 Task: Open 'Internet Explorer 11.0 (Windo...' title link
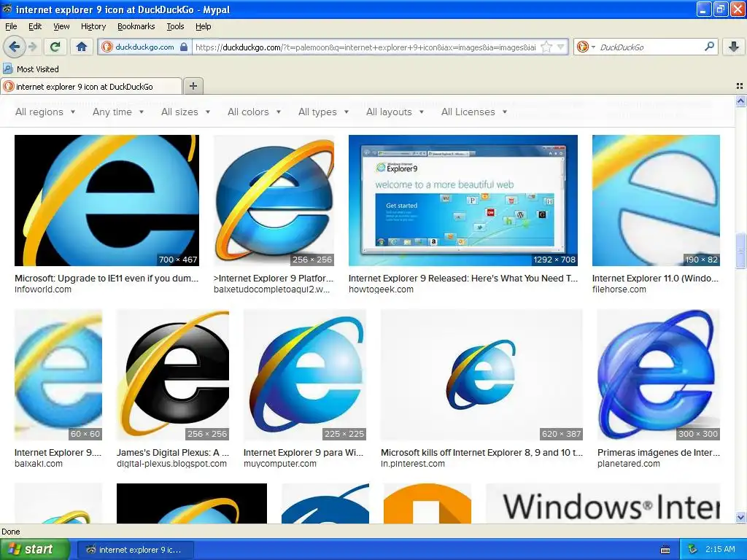[x=655, y=278]
